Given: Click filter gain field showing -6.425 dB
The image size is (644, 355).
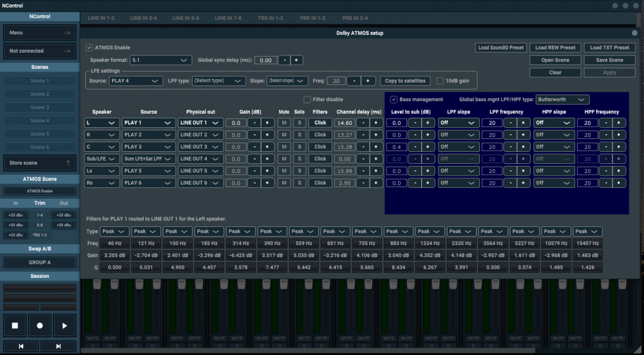Looking at the screenshot, I should [x=241, y=255].
